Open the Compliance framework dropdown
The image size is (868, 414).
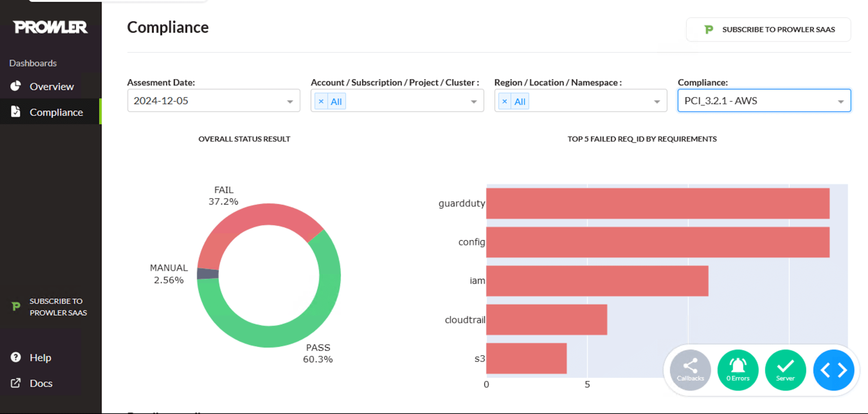coord(764,101)
